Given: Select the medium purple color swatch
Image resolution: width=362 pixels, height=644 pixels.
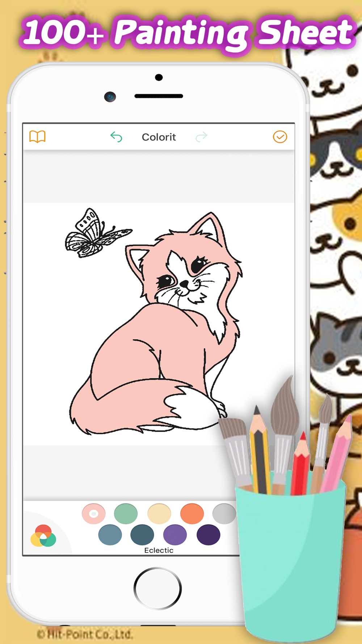Looking at the screenshot, I should click(175, 535).
